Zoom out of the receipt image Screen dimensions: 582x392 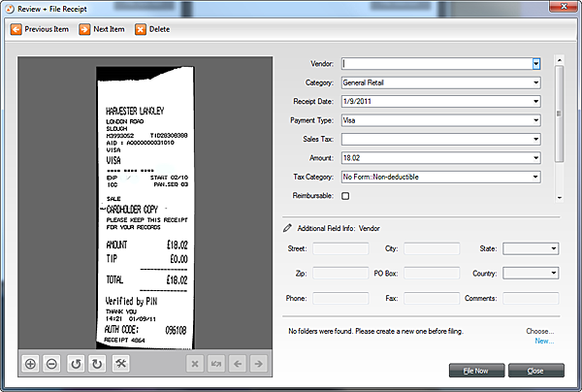[x=51, y=364]
